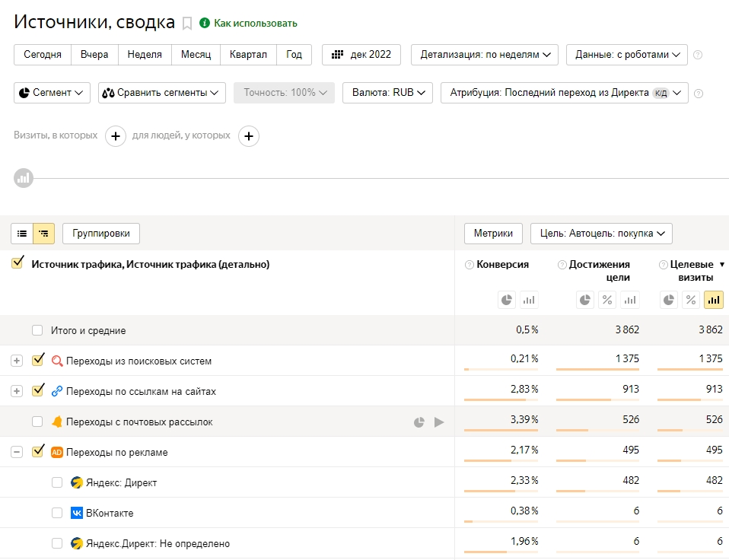Viewport: 729px width, 560px height.
Task: Click bar chart icon under Целевые визиты
Action: (713, 300)
